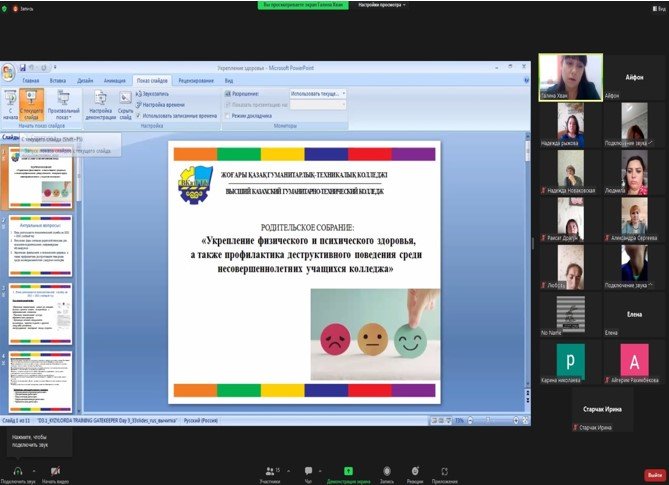669x485 pixels.
Task: Open the Вставка ribbon tab
Action: [58, 80]
